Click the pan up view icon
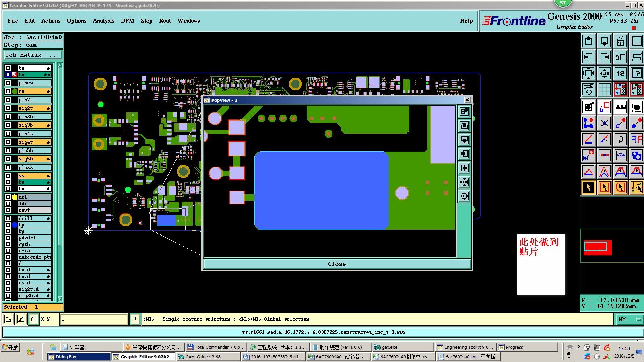 pos(588,41)
